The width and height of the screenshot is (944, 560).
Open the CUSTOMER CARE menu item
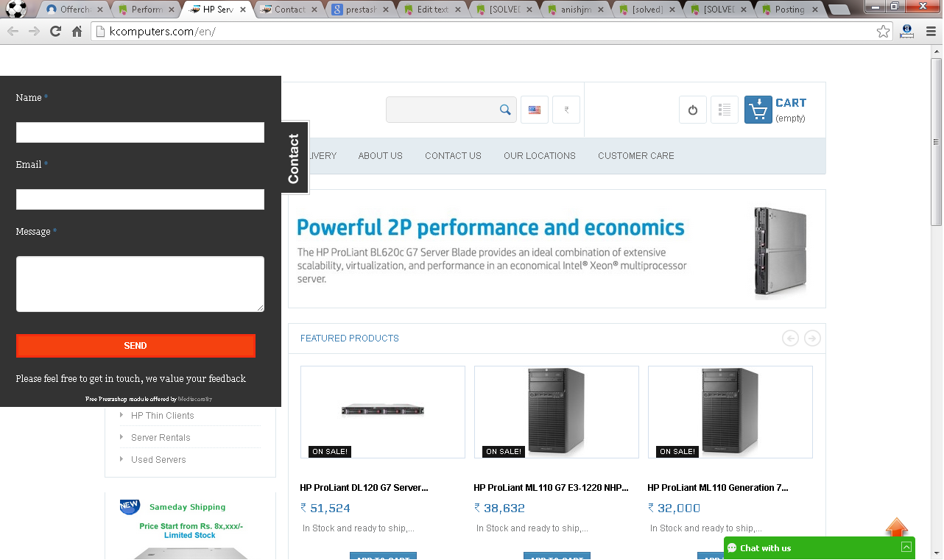pos(636,156)
